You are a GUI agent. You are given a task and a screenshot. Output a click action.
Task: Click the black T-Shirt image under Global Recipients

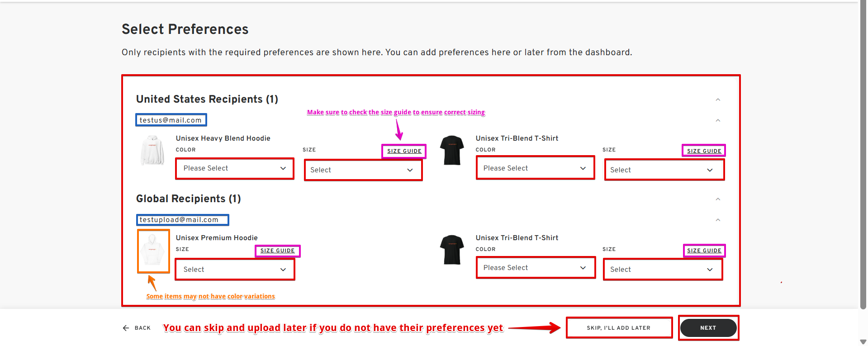pos(452,250)
